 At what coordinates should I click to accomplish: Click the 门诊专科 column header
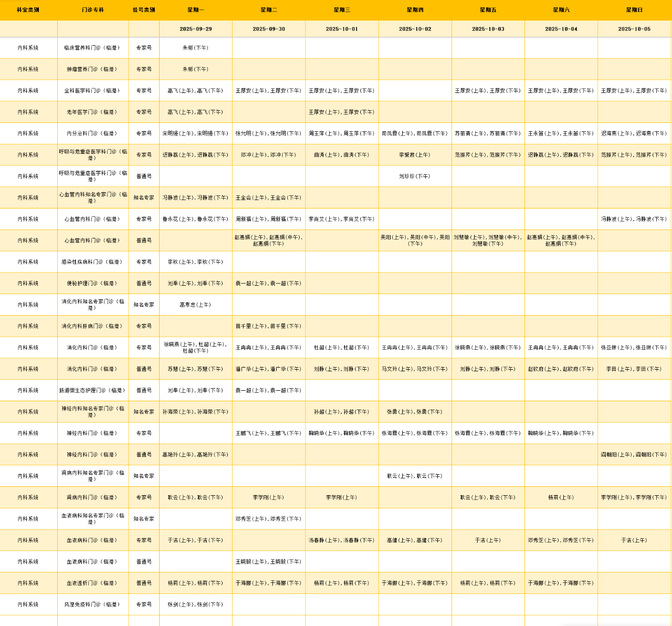tap(93, 10)
